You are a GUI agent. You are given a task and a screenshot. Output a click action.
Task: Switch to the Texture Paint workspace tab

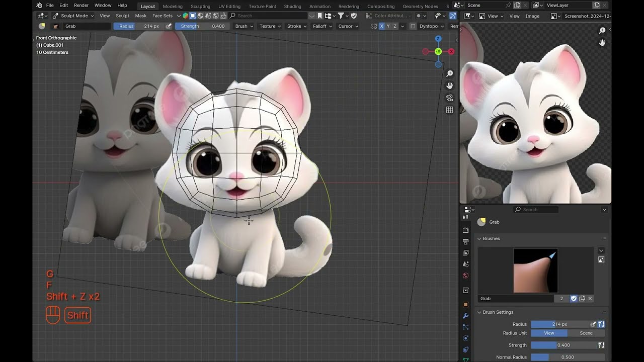click(262, 7)
